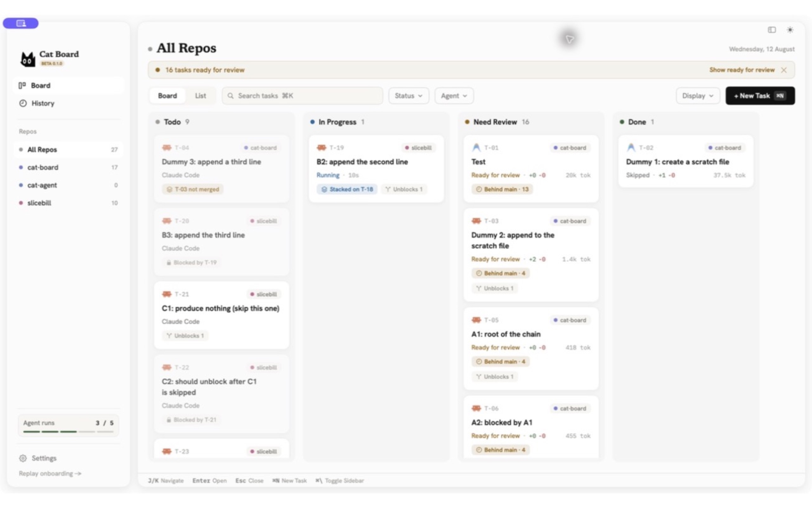812x508 pixels.
Task: Click the Behind main · 13 badge
Action: 502,189
